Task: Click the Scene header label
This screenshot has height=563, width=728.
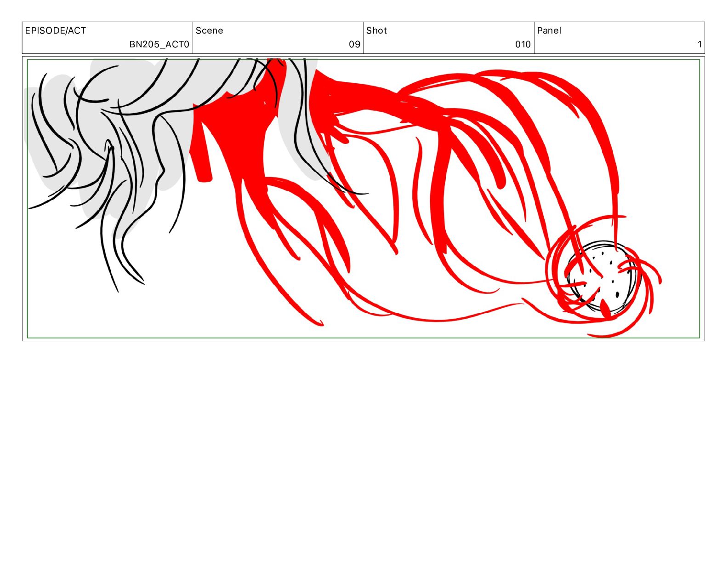Action: point(209,30)
